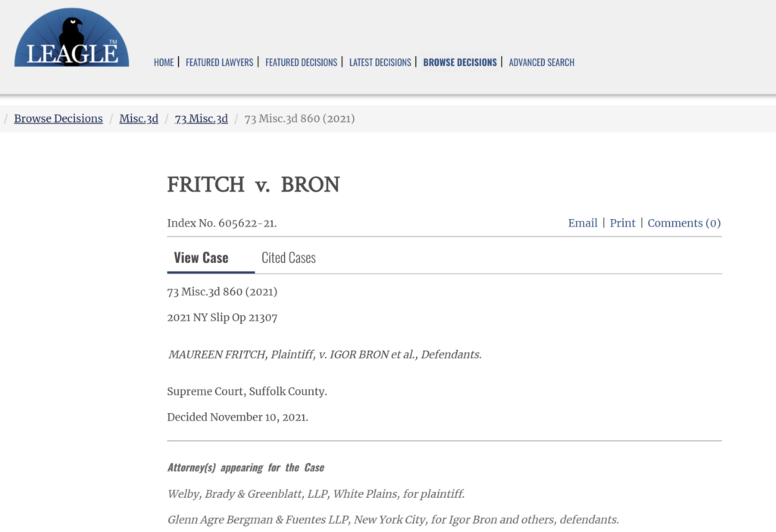This screenshot has width=776, height=532.
Task: Email this case
Action: tap(583, 224)
